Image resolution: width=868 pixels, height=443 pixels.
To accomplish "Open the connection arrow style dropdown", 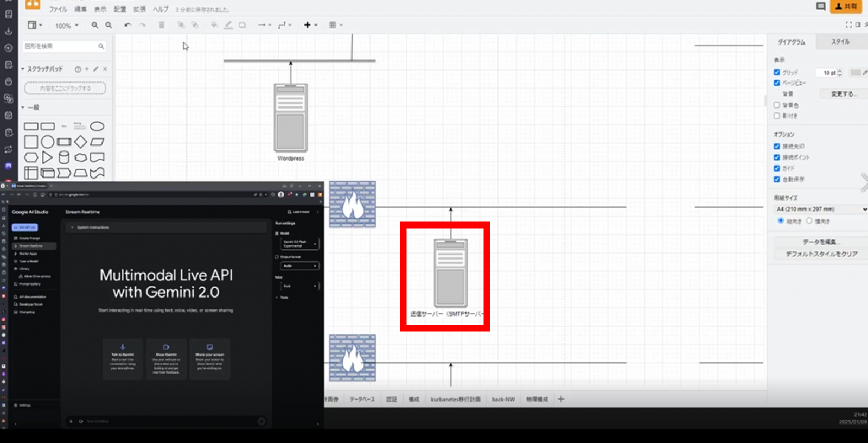I will pyautogui.click(x=264, y=25).
